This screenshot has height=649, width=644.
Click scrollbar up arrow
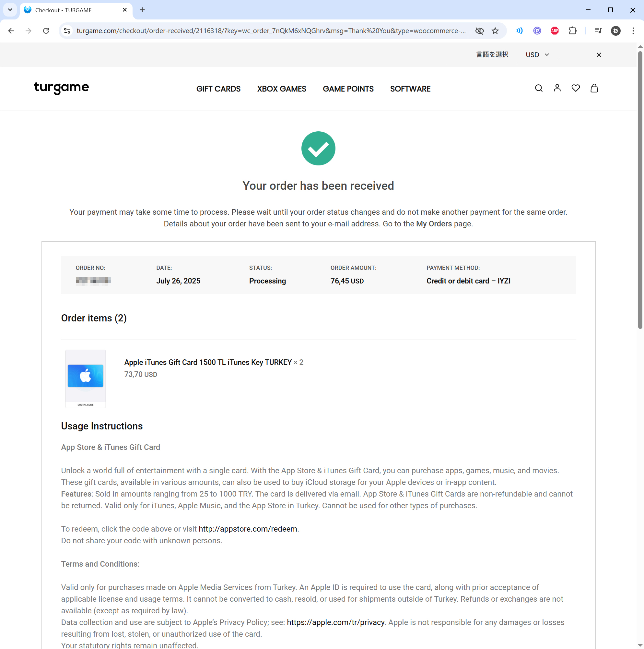tap(640, 46)
